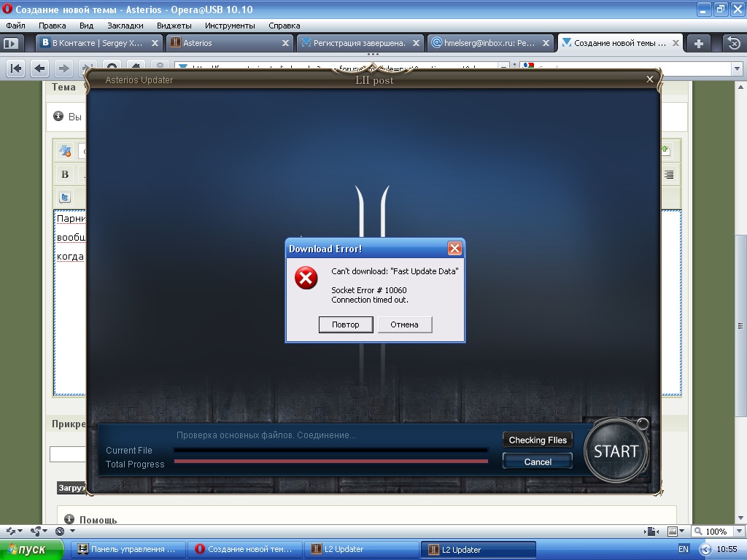
Task: Close the Download Error dialog with the red X
Action: tap(454, 248)
